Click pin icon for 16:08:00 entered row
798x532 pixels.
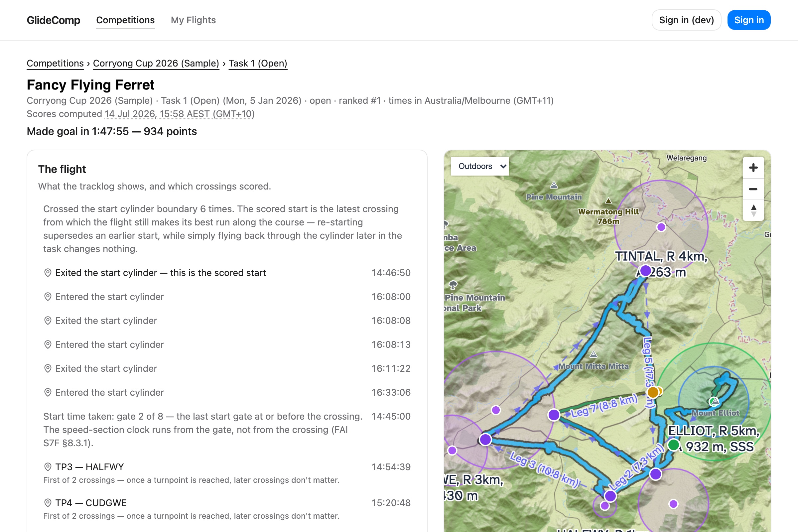click(48, 297)
